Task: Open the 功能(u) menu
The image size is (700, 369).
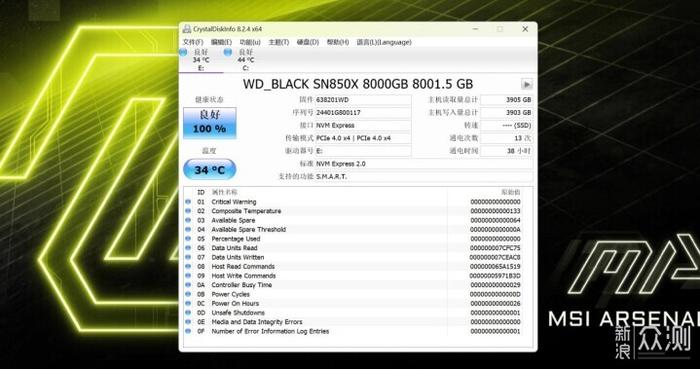Action: point(250,42)
